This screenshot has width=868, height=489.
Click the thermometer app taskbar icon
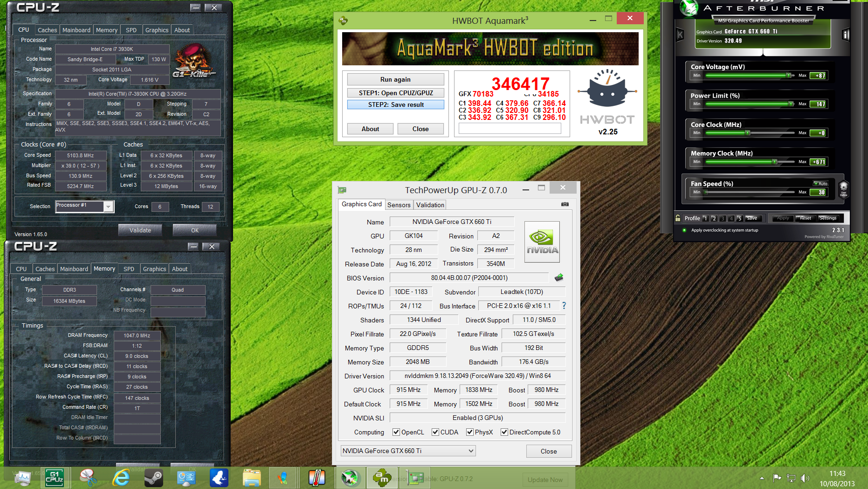tap(317, 477)
